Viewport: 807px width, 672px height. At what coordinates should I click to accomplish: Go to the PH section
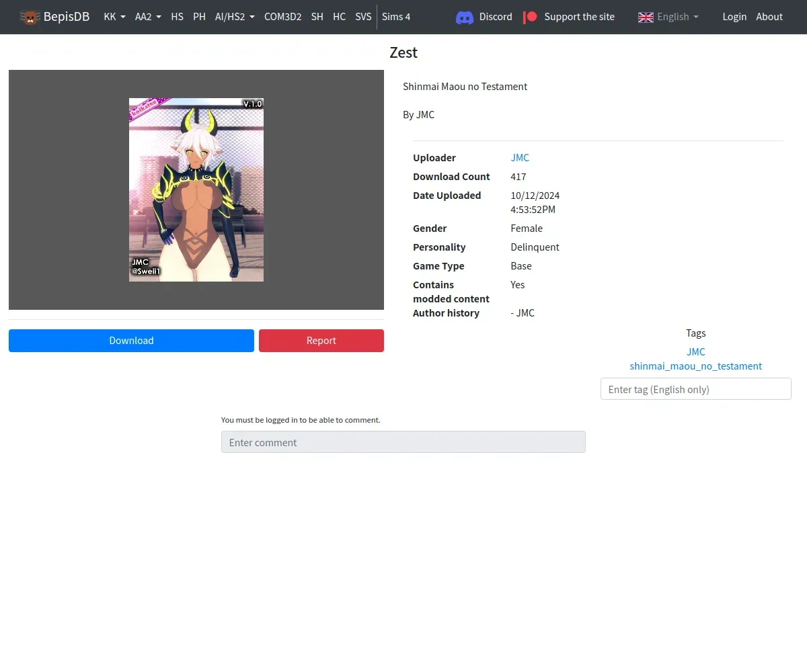point(199,17)
